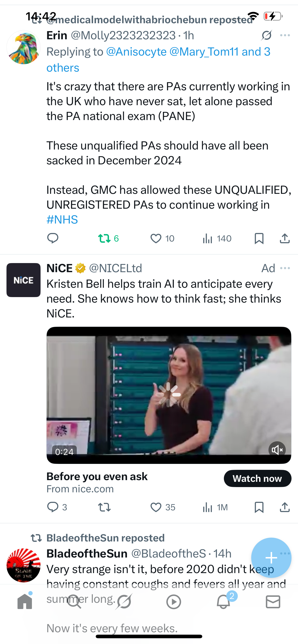Click the #NHS hashtag link
Viewport: 298px width, 644px height.
point(62,219)
